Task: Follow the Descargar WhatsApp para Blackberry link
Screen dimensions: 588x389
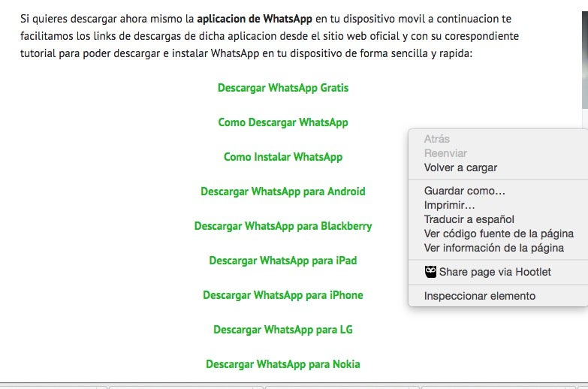Action: 283,226
